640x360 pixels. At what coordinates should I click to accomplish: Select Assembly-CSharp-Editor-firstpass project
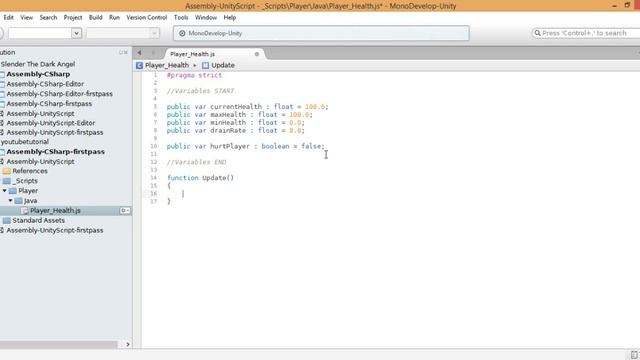point(60,93)
